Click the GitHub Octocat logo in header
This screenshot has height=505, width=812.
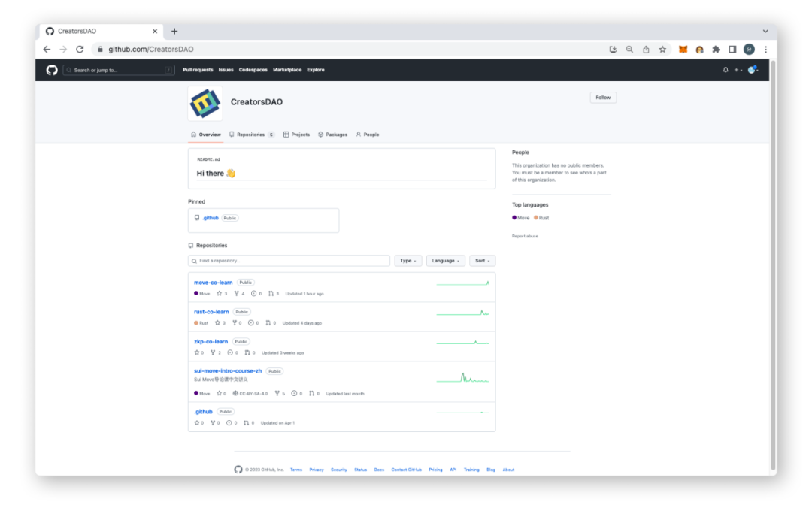point(52,70)
